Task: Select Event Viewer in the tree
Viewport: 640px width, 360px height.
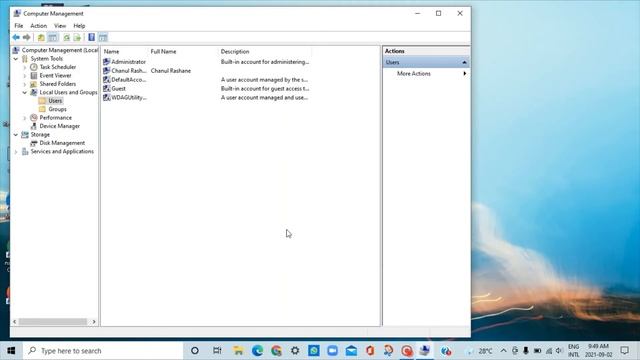Action: pos(55,76)
